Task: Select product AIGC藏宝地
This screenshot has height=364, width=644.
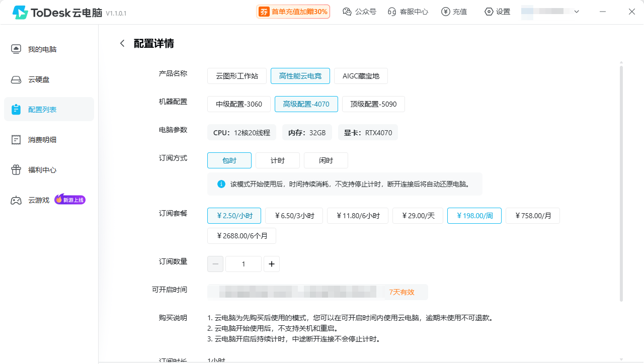Action: click(x=361, y=76)
